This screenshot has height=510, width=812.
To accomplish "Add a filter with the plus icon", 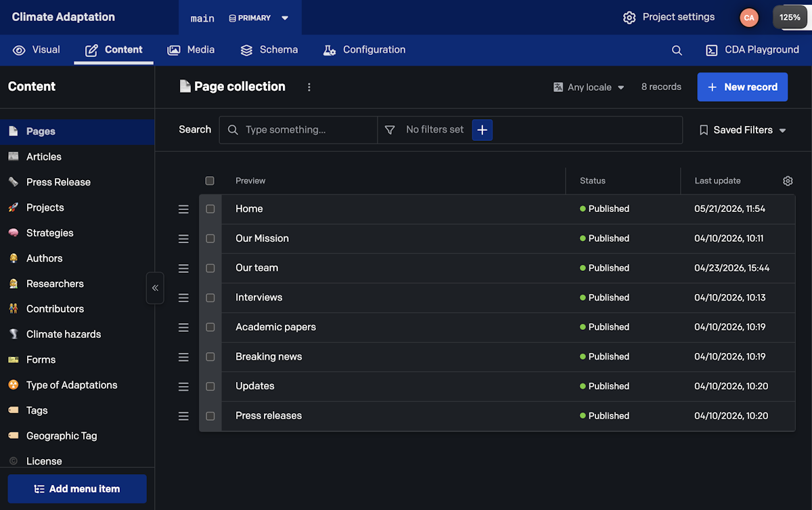I will [x=482, y=129].
